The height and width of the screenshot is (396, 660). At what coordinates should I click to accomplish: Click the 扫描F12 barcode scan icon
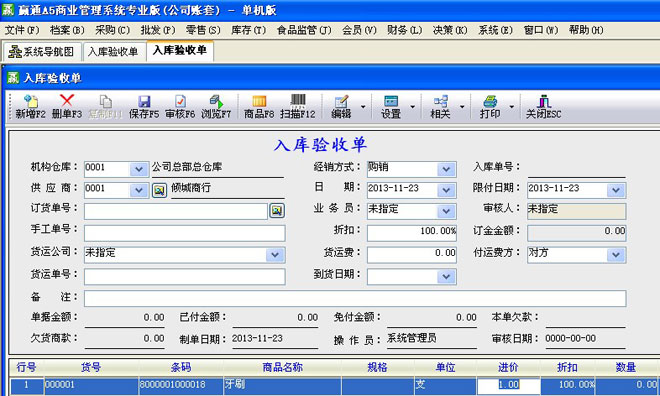(298, 106)
